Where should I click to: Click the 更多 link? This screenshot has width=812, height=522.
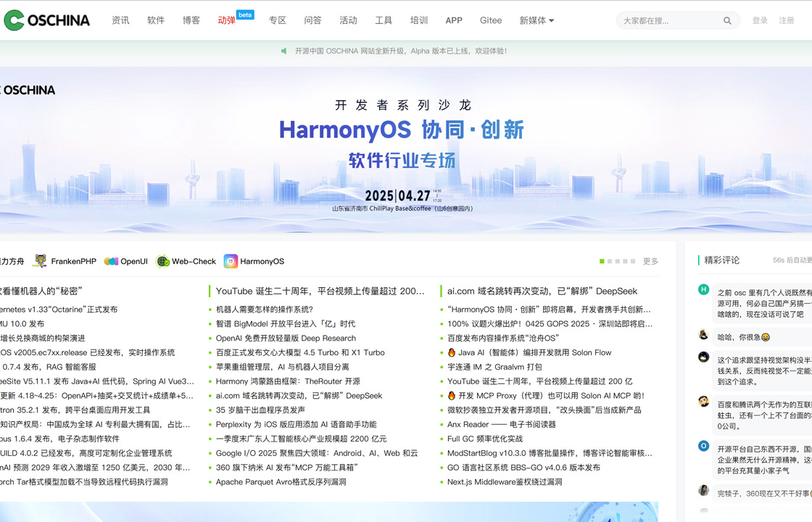[650, 262]
